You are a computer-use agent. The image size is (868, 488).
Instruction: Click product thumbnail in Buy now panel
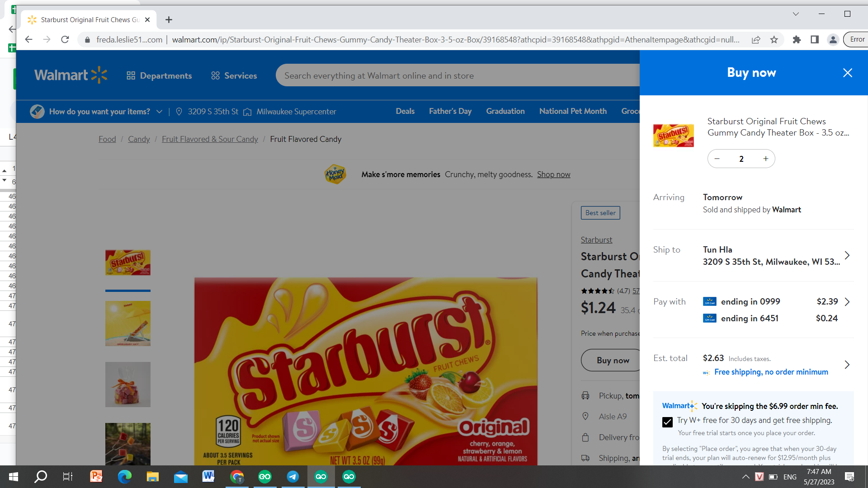(674, 136)
